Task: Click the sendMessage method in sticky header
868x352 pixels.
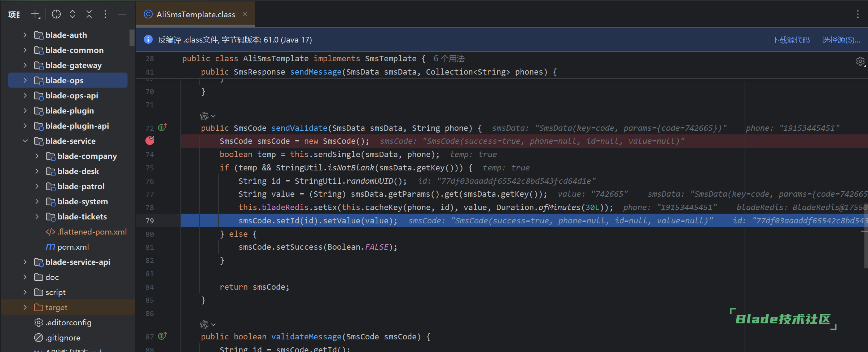Action: click(x=316, y=72)
